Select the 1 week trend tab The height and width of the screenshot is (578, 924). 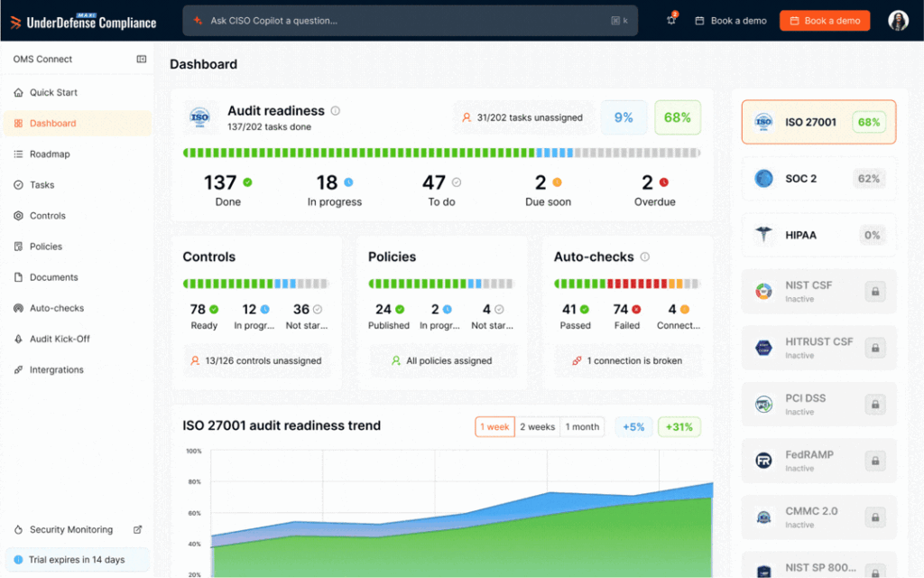[x=494, y=427]
